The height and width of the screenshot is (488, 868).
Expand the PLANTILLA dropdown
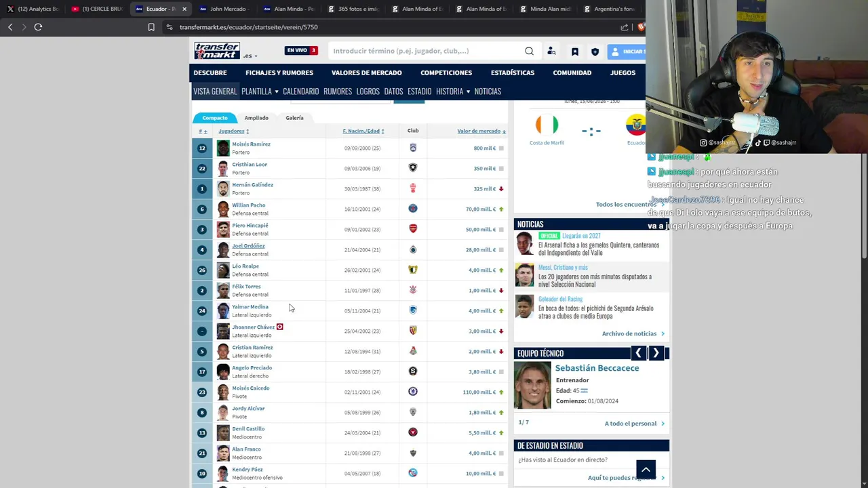[x=260, y=91]
